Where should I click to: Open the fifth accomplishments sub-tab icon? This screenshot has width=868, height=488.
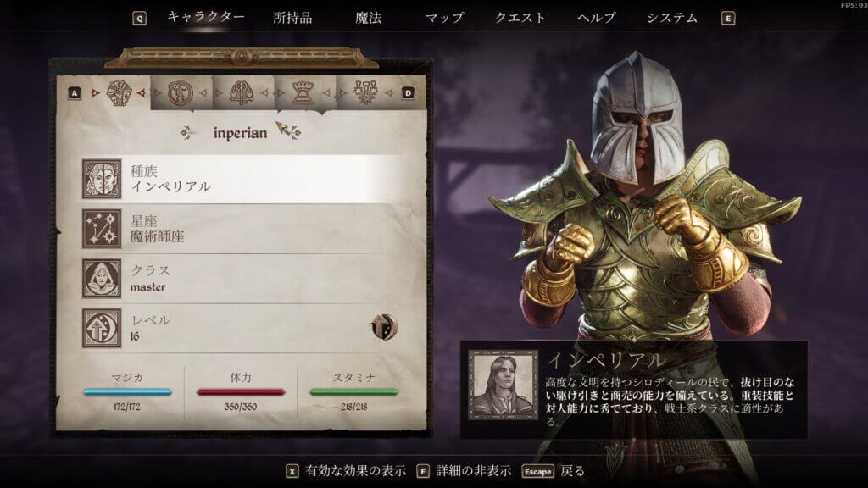coord(364,93)
